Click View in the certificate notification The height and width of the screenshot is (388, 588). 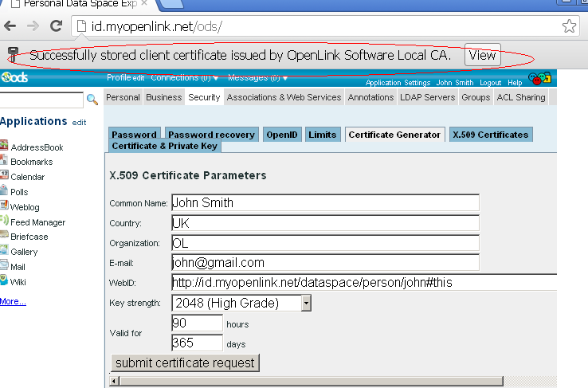(482, 55)
